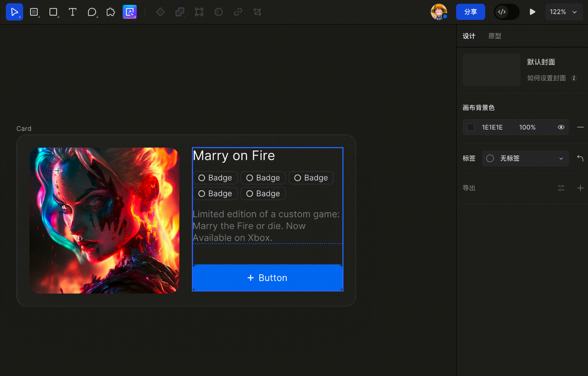Click the link icon in toolbar
Screen dimensions: 588x376
coord(238,12)
